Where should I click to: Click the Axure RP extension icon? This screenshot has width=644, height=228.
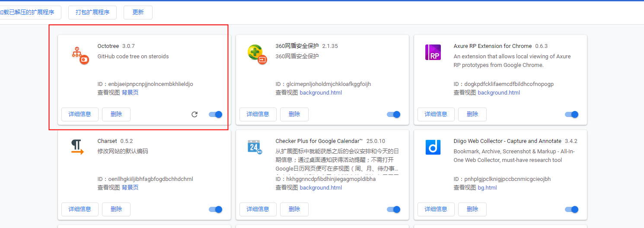point(433,52)
